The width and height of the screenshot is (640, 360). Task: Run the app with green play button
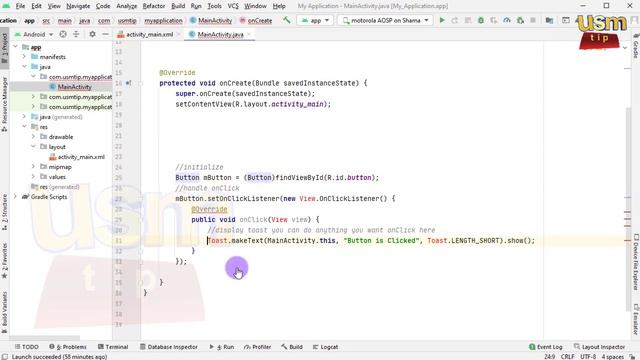coord(442,20)
